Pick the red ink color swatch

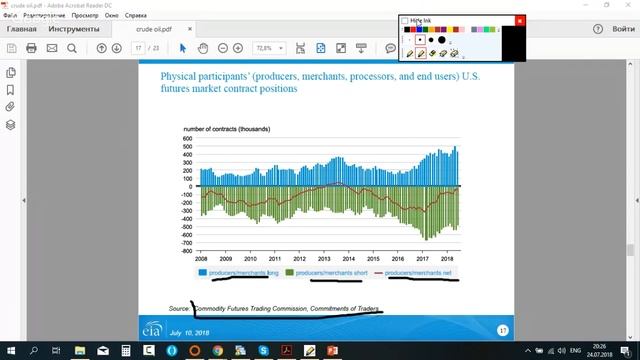point(413,29)
